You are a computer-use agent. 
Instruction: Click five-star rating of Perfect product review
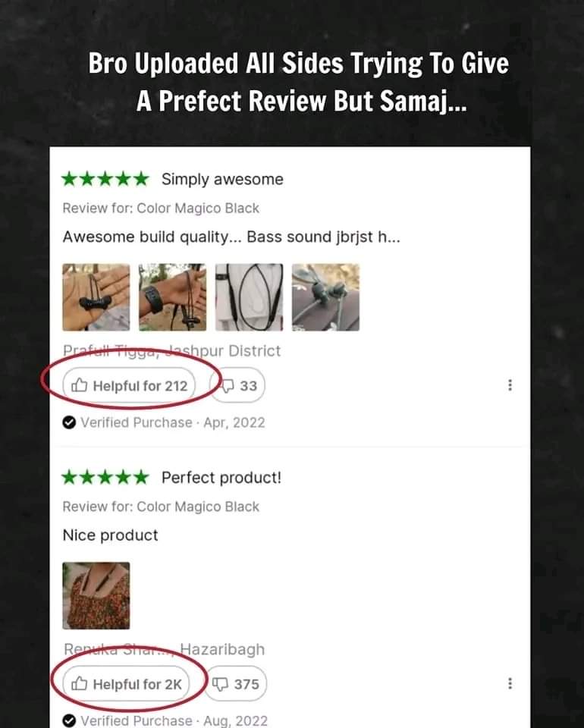click(105, 477)
